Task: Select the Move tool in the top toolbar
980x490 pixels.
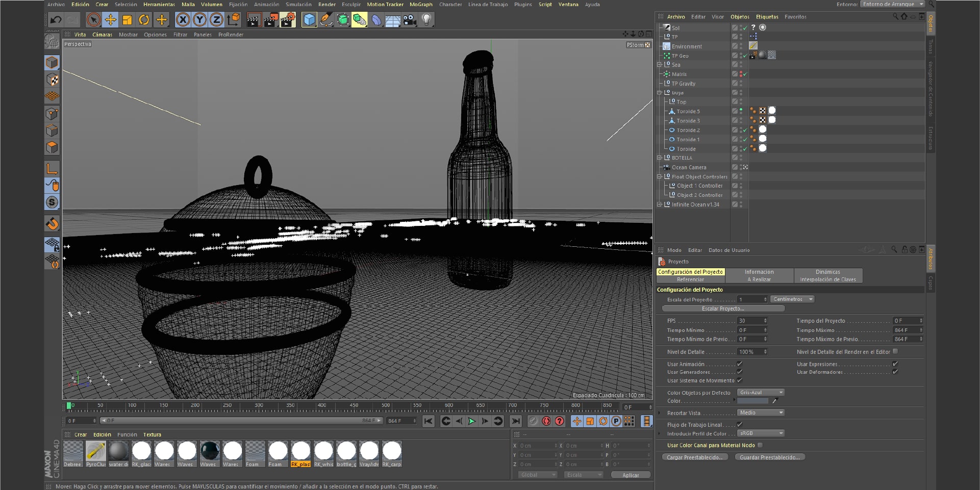Action: 110,19
